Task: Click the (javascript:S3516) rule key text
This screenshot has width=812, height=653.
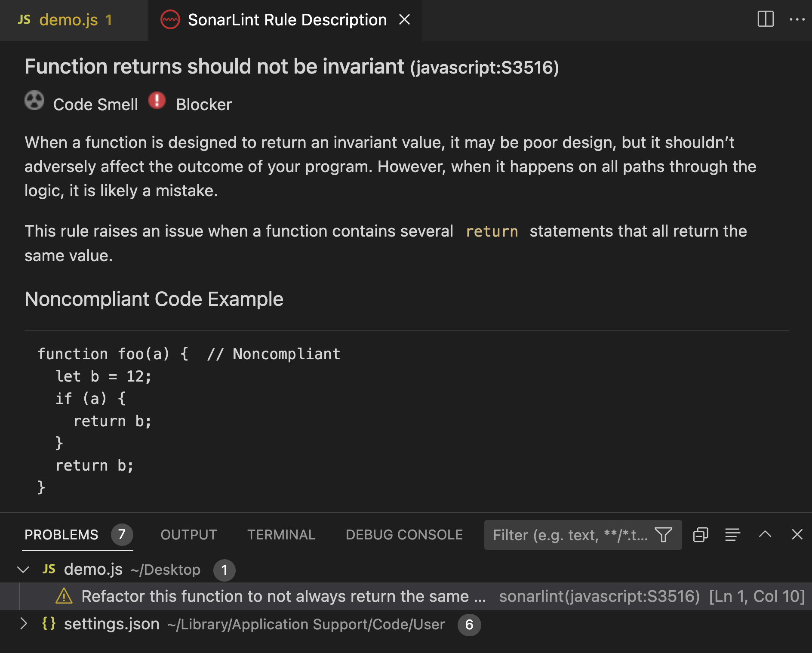Action: click(485, 68)
